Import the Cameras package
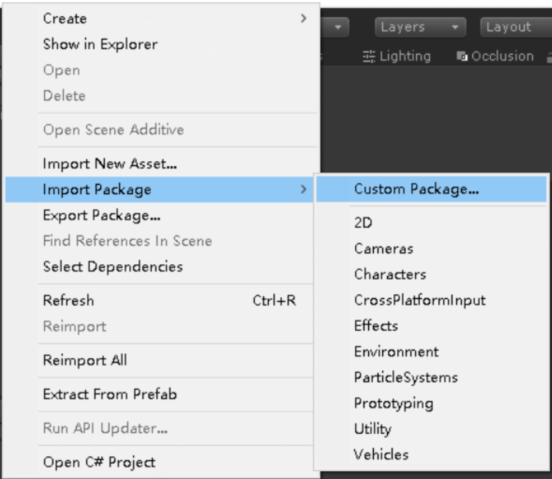 (431, 248)
